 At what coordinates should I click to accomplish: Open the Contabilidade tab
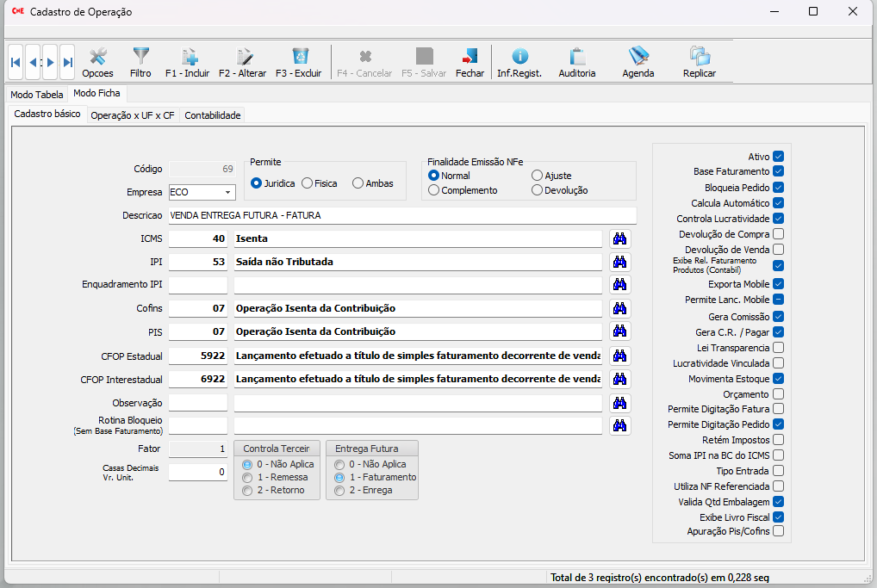pos(213,115)
